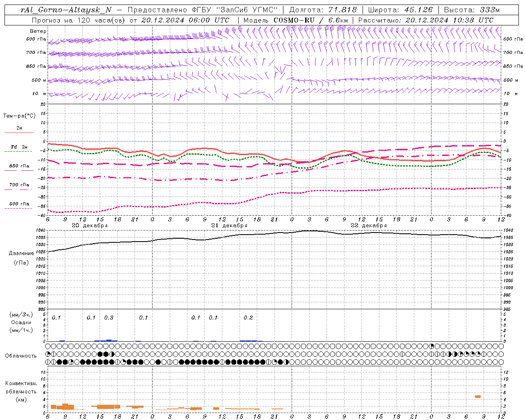The width and height of the screenshot is (525, 420).
Task: Click the 'Долгота: 71.818' header field
Action: pos(323,10)
